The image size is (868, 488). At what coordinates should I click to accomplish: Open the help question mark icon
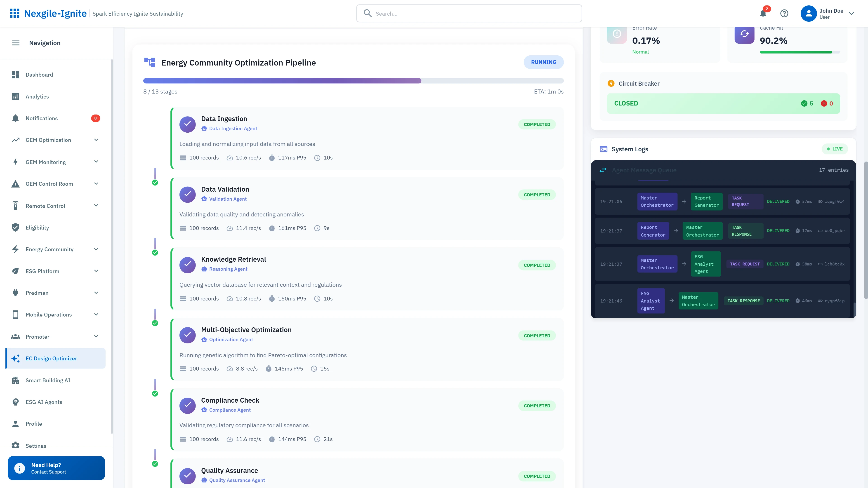784,14
